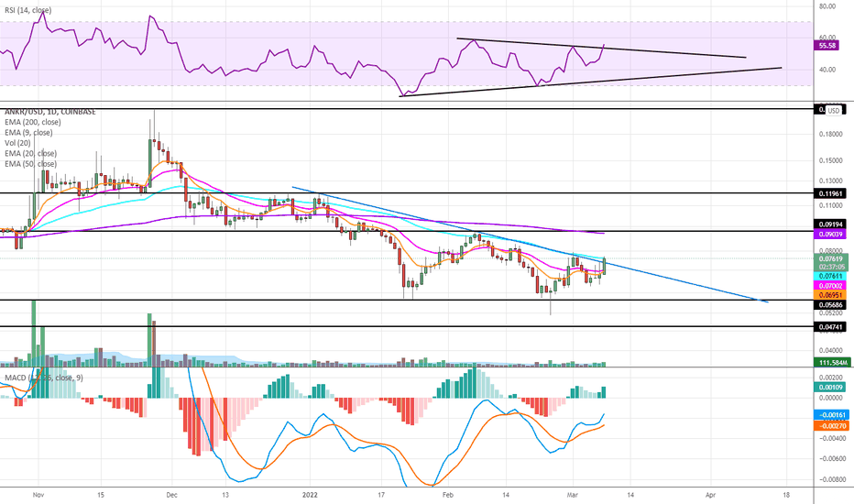Click the 0.04741 support line price label

point(830,327)
